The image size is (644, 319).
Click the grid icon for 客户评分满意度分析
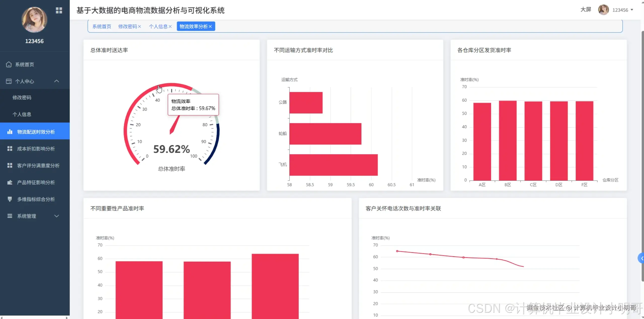10,165
